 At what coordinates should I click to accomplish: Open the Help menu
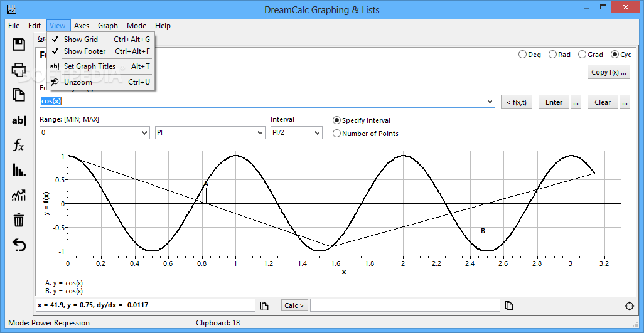pos(163,26)
